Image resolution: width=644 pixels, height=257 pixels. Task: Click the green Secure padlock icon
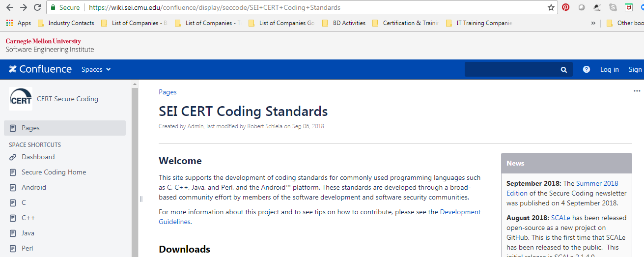point(53,7)
